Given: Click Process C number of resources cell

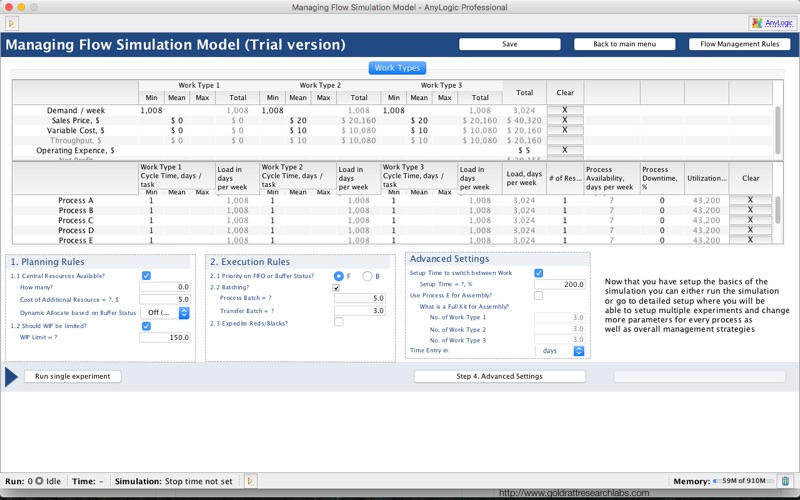Looking at the screenshot, I should tap(564, 220).
